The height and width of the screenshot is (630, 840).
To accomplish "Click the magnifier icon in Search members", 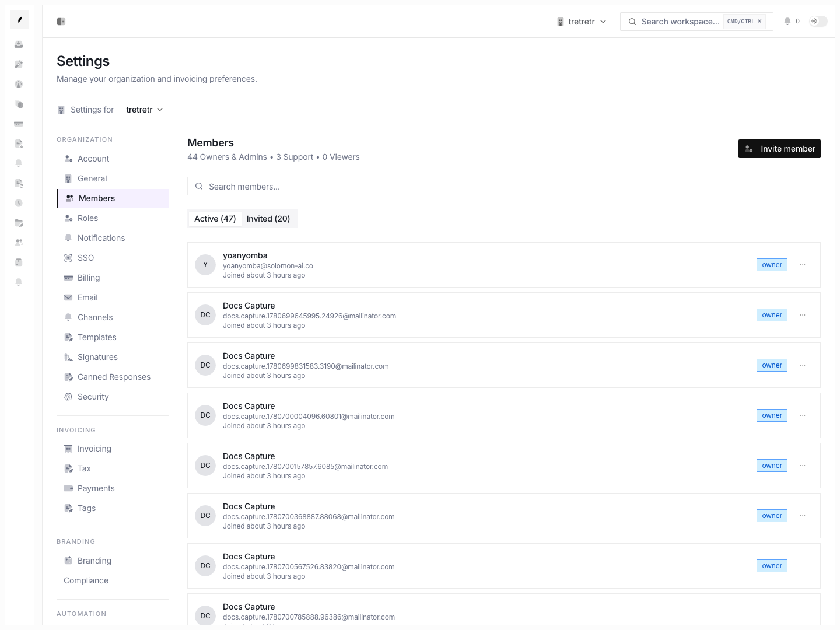I will pos(199,187).
